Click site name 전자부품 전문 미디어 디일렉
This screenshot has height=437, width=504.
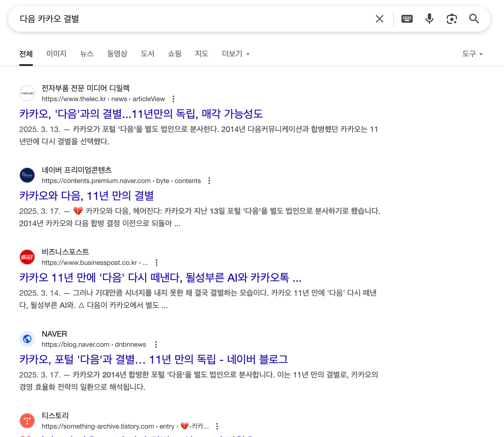[86, 88]
